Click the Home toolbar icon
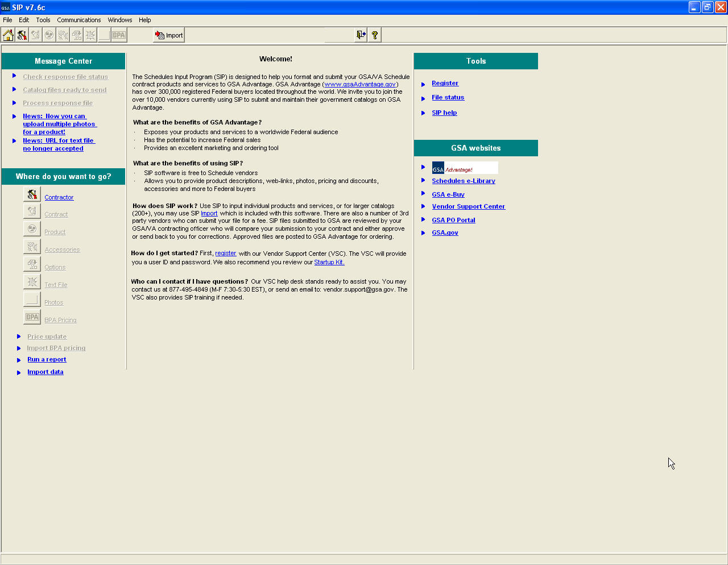Viewport: 728px width, 565px height. pos(8,35)
